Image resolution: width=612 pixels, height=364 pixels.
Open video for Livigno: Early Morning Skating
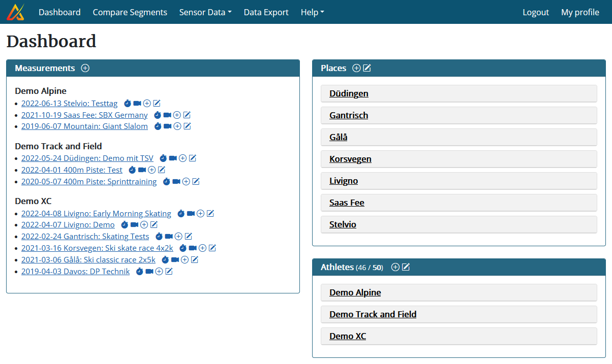click(x=191, y=213)
